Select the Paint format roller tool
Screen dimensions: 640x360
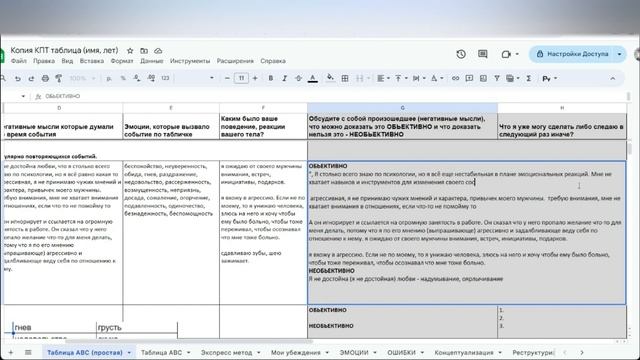click(x=59, y=78)
